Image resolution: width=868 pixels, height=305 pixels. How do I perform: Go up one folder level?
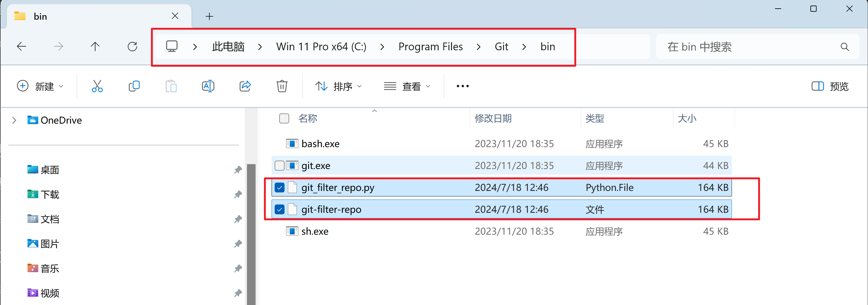pos(95,46)
